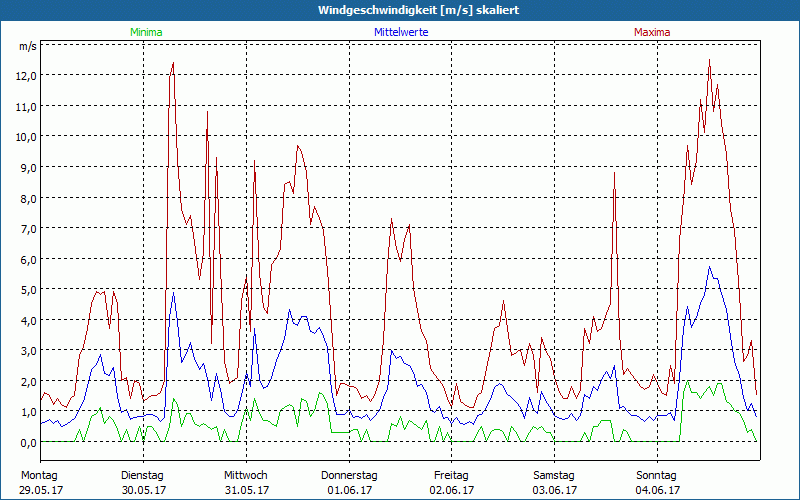Image resolution: width=800 pixels, height=500 pixels.
Task: Click the 'm/s' unit label
Action: click(x=28, y=46)
